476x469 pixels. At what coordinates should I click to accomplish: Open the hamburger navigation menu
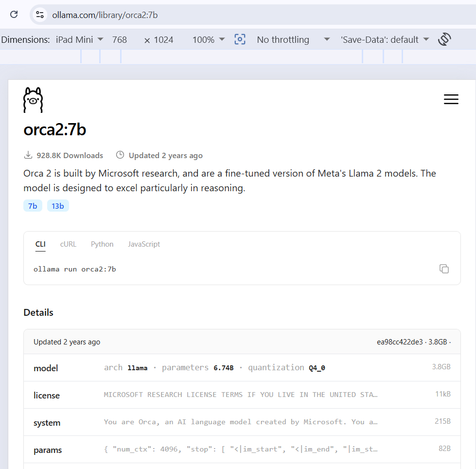pos(451,99)
